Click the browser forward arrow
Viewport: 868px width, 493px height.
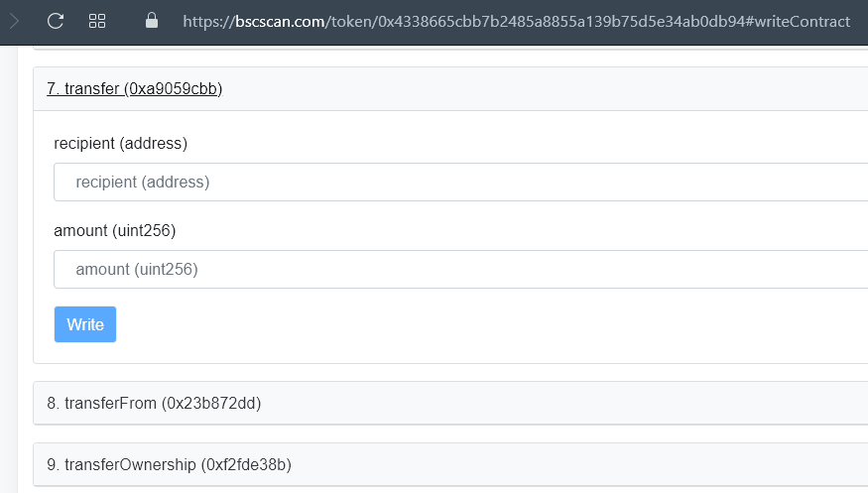(x=14, y=20)
